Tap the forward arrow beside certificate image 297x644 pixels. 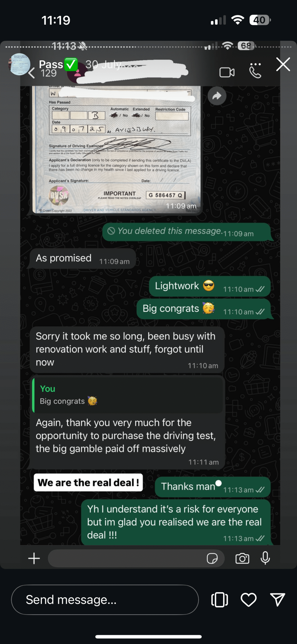click(217, 96)
